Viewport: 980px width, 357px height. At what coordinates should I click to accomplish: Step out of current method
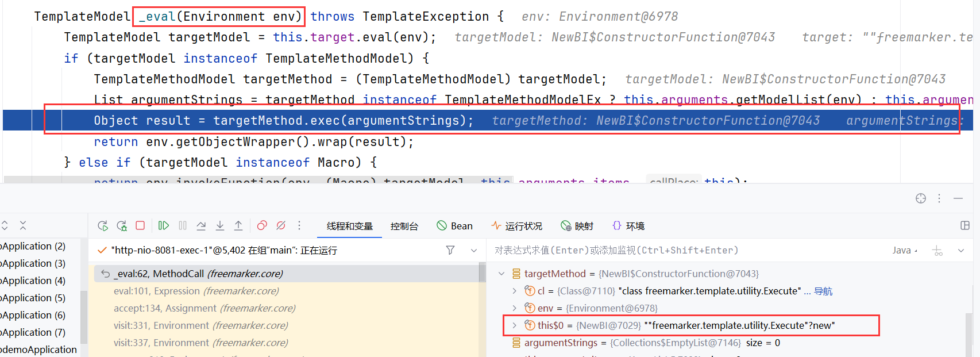[x=238, y=226]
